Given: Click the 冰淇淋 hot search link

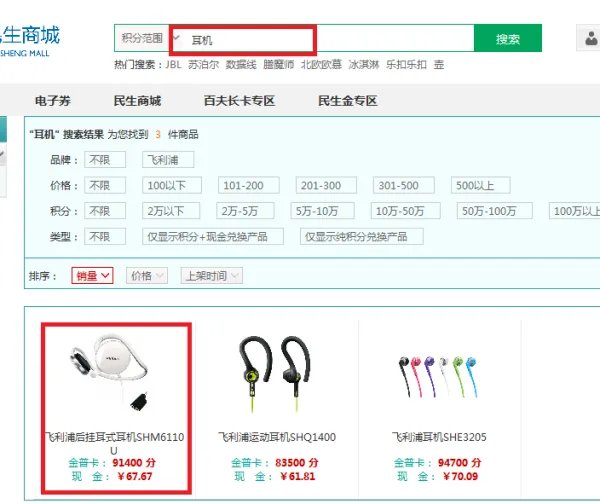Looking at the screenshot, I should tap(364, 65).
